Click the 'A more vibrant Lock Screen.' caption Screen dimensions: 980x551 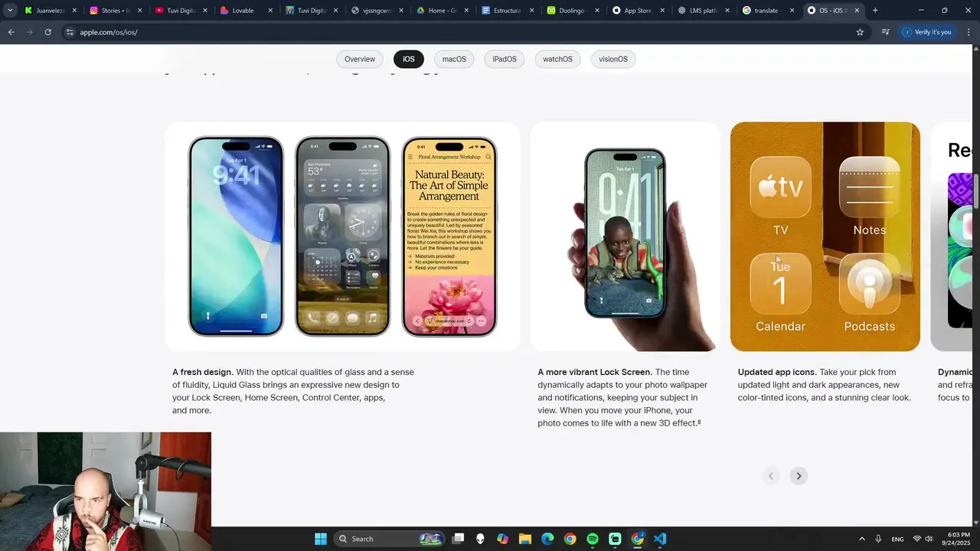tap(595, 372)
